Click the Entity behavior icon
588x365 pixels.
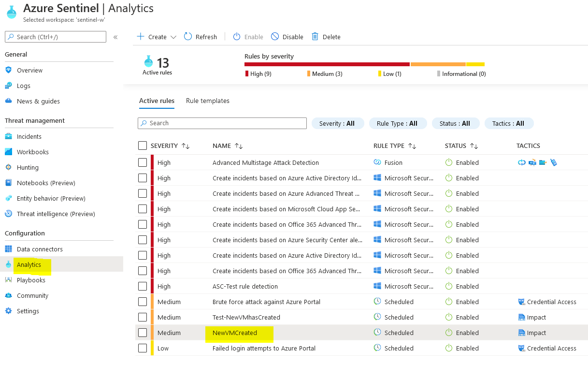(8, 198)
